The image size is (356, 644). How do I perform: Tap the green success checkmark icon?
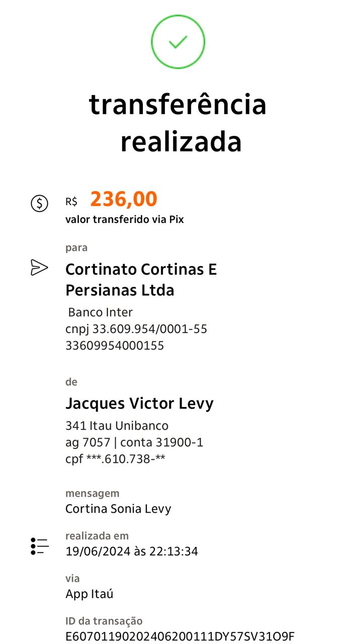pos(178,42)
